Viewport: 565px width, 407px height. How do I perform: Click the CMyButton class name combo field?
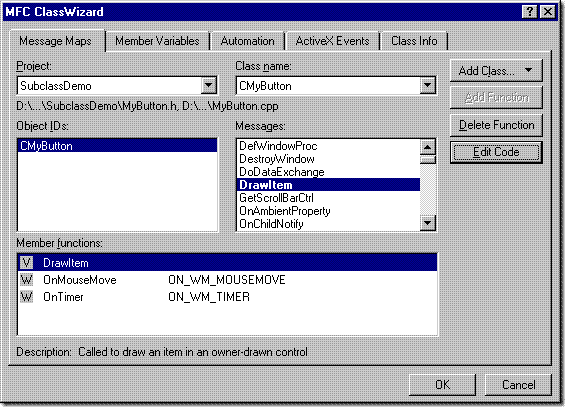pos(336,86)
